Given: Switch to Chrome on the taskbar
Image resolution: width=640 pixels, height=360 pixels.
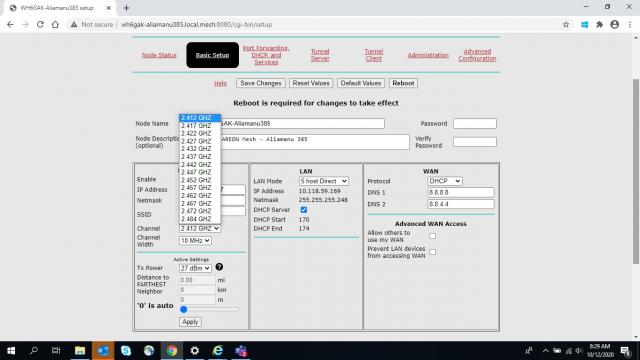Looking at the screenshot, I should click(172, 351).
